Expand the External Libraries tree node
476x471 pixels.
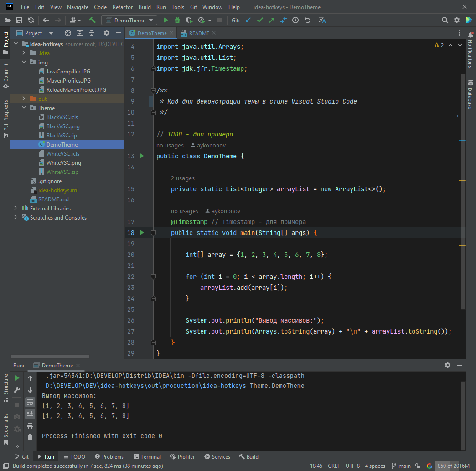[16, 209]
